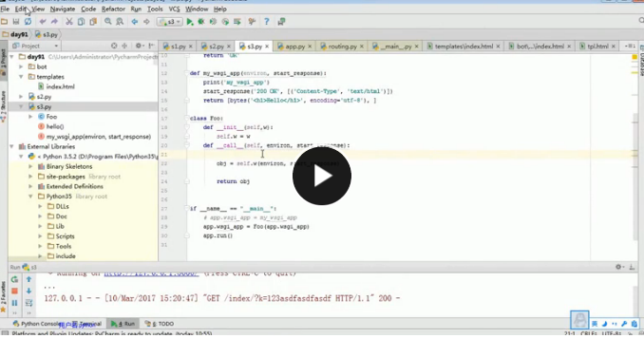644x357 pixels.
Task: Open the Python Console tool tab
Action: tap(37, 324)
